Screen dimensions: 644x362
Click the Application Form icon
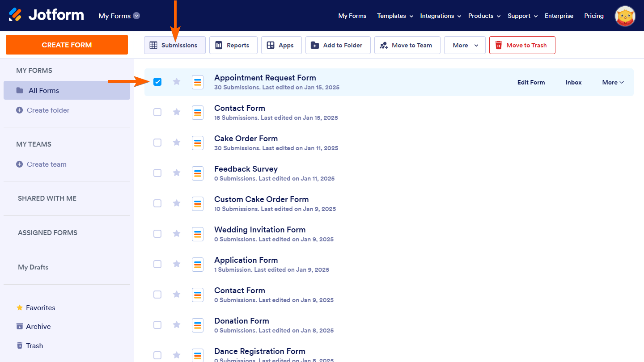click(198, 265)
